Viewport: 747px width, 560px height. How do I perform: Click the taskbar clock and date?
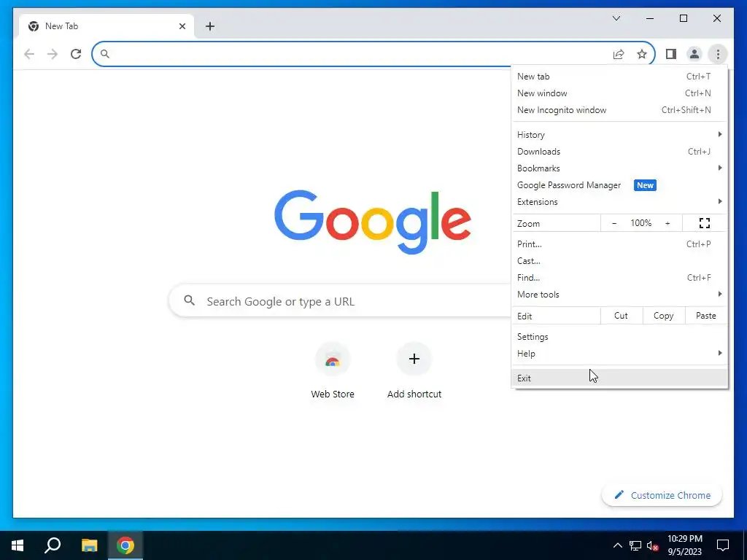pyautogui.click(x=684, y=545)
